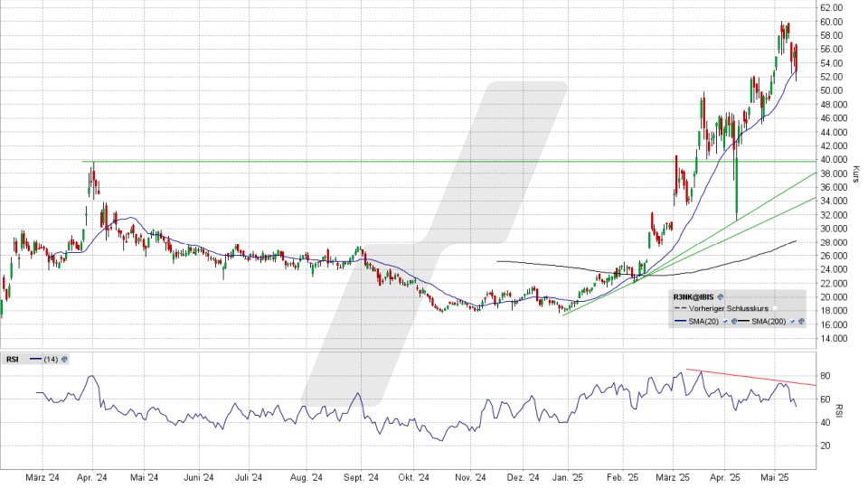Viewport: 868px width, 488px height.
Task: Click the Okt. '24 date label
Action: tap(413, 477)
